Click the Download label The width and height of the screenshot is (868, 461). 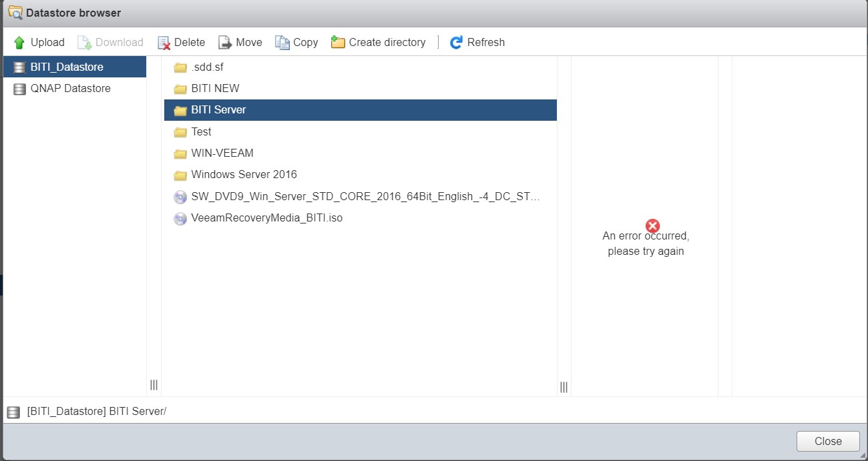coord(120,42)
